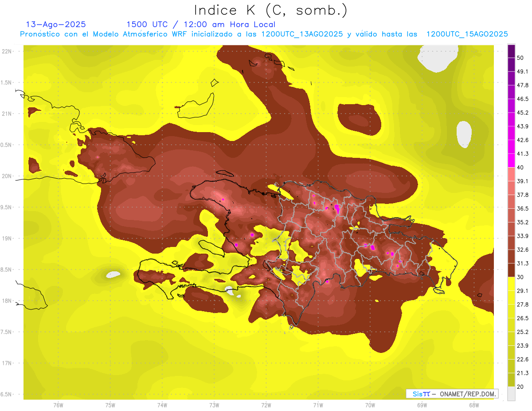Click the '7.5N' latitude label
Image resolution: width=532 pixels, height=411 pixels.
click(7, 332)
